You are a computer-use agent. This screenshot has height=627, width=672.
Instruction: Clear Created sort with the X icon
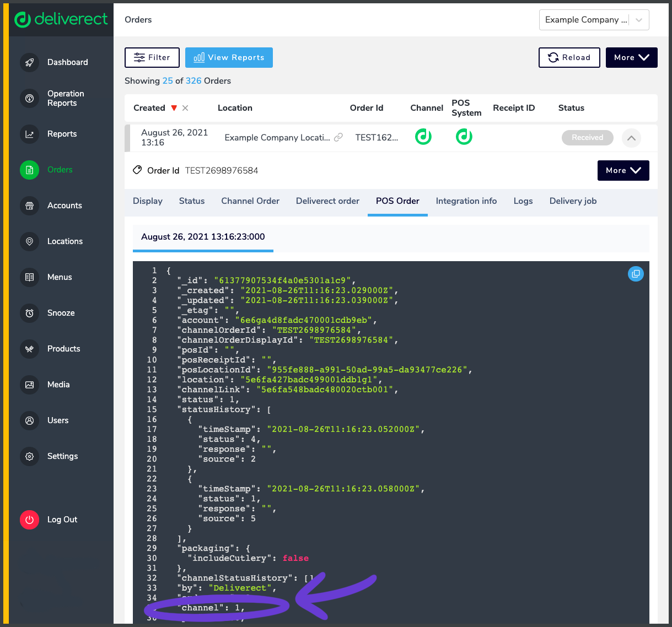[185, 108]
